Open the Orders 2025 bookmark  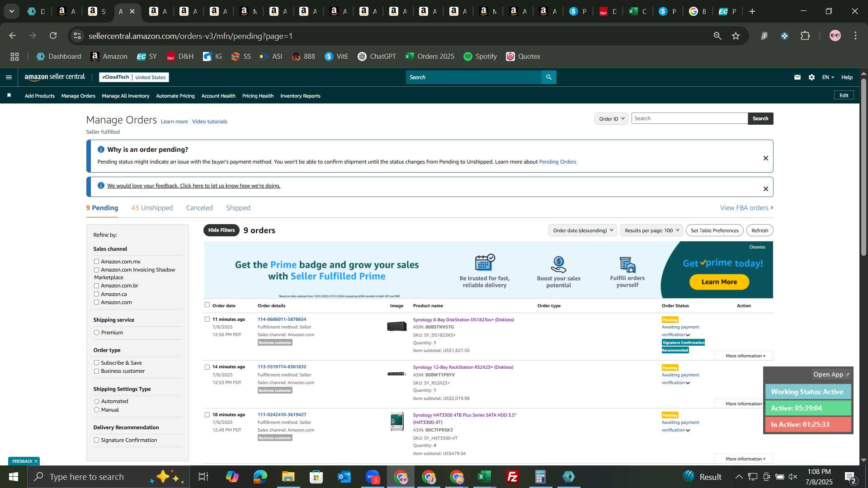[429, 56]
